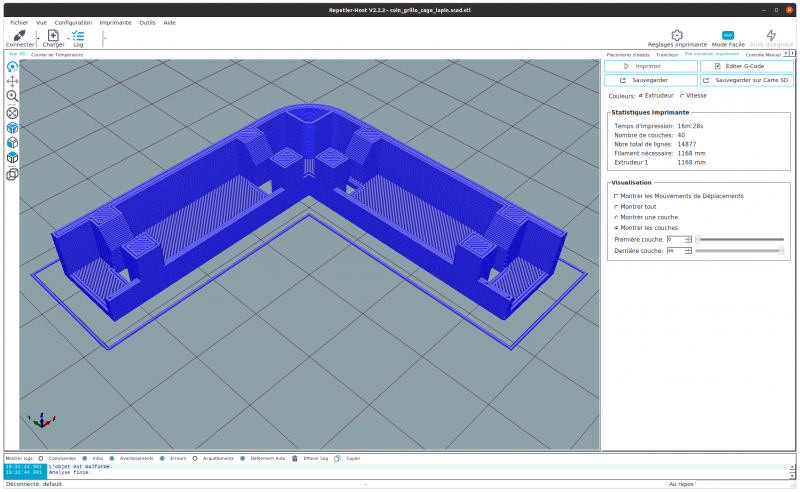Open the Charger file icon
This screenshot has height=492, width=800.
click(53, 35)
